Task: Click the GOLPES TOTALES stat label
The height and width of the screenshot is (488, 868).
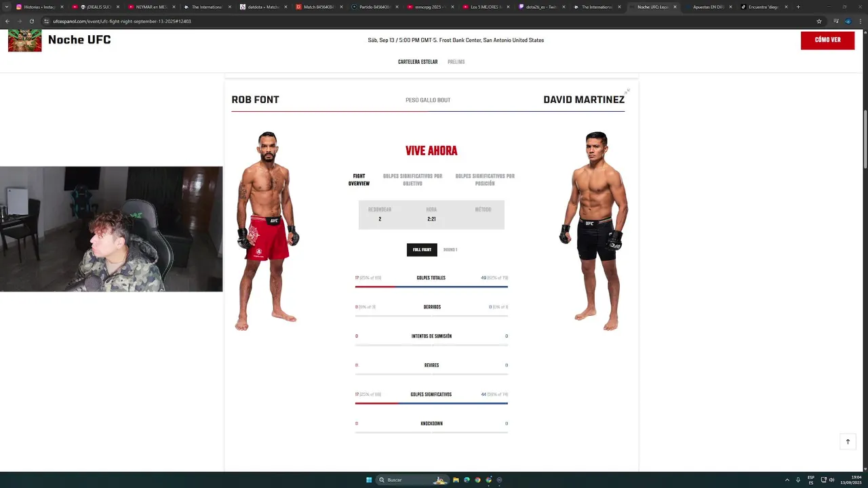Action: tap(431, 278)
